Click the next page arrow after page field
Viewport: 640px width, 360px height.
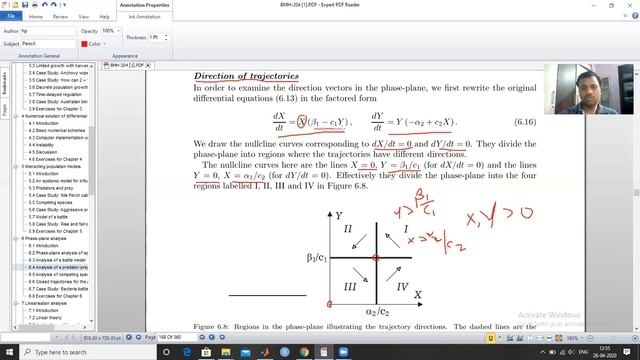202,337
